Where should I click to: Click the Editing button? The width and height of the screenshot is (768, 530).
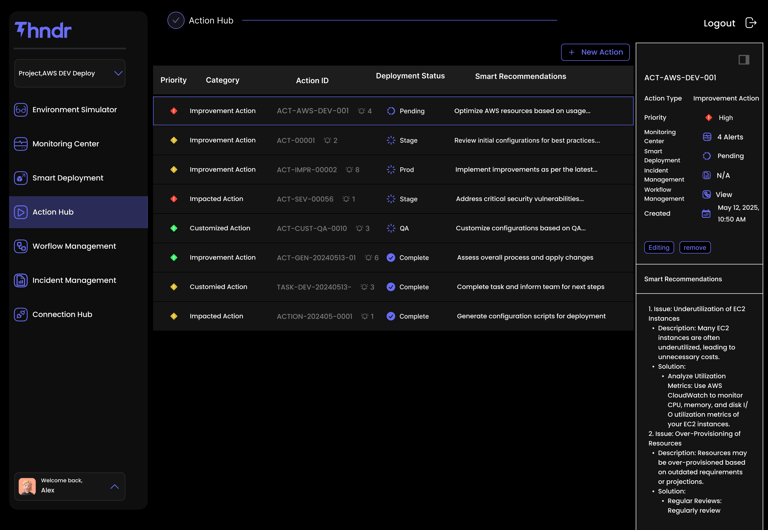pyautogui.click(x=659, y=248)
